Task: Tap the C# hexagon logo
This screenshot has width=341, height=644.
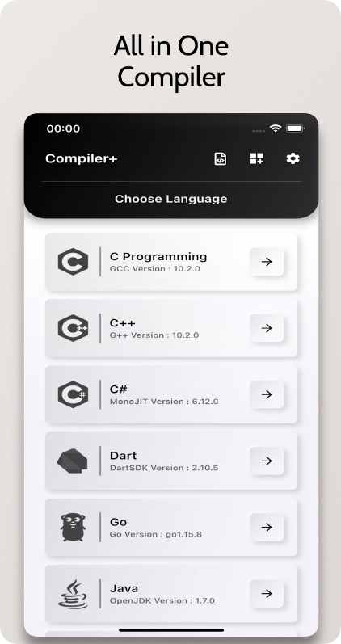Action: pos(73,394)
